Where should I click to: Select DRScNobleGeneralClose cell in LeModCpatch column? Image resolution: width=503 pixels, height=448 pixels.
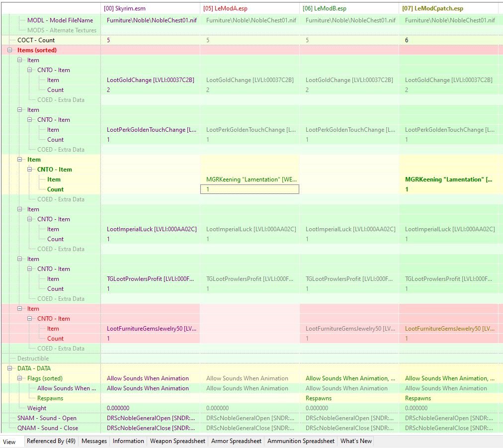click(x=448, y=428)
